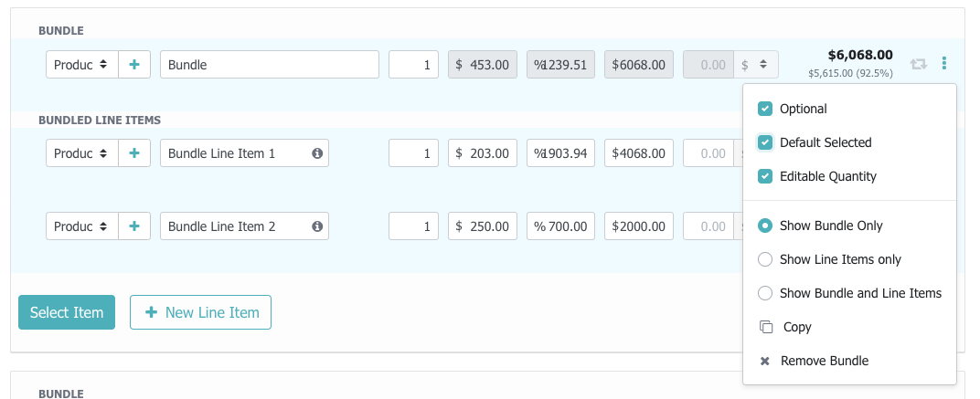Click plus icon in Bundle Line Item 1 row

[134, 153]
